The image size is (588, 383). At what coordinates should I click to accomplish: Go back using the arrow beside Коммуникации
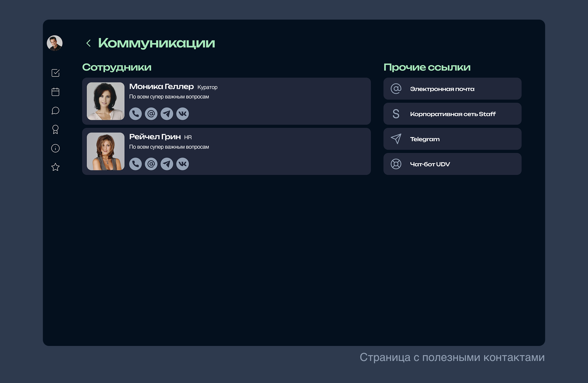(89, 43)
